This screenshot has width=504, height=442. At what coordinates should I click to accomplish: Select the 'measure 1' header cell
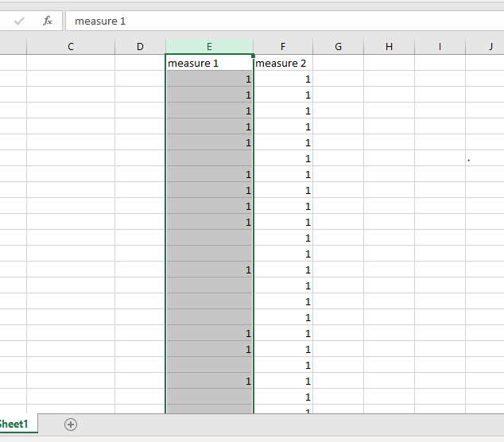click(x=209, y=63)
